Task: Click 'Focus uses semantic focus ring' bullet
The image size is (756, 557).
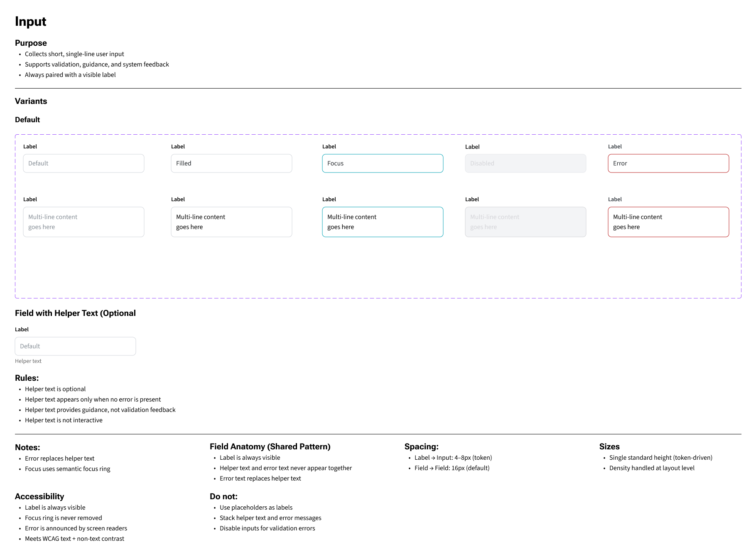Action: (x=67, y=469)
